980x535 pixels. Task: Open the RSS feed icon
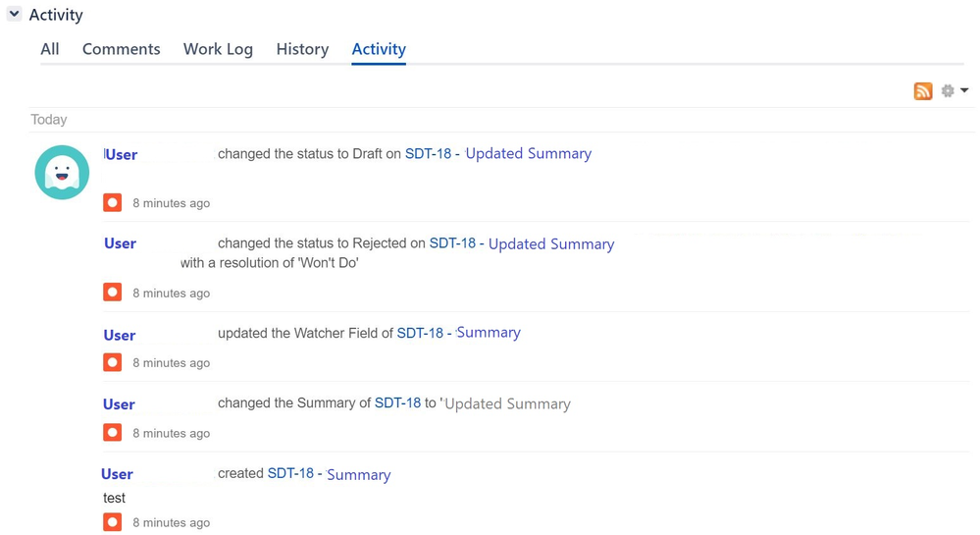click(x=922, y=90)
